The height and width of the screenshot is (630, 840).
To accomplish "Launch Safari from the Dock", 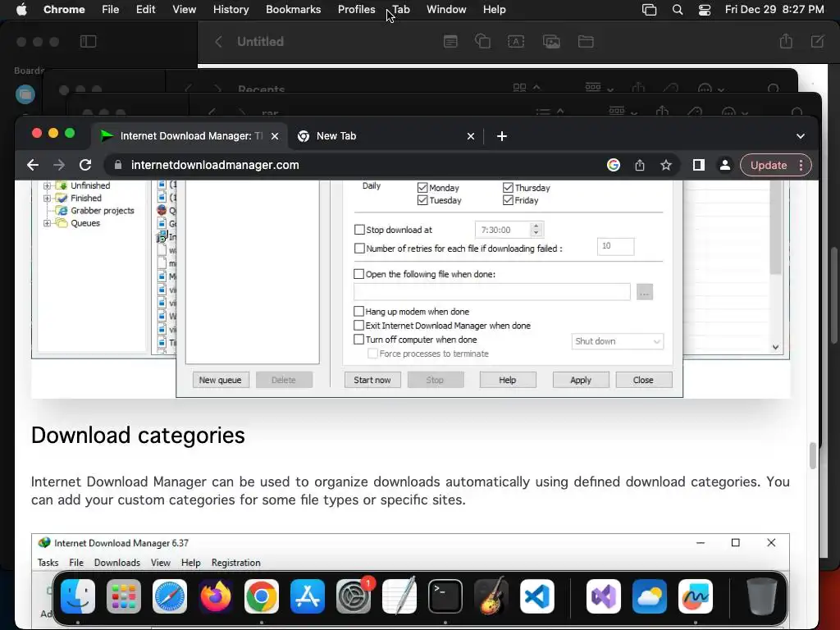I will [170, 596].
